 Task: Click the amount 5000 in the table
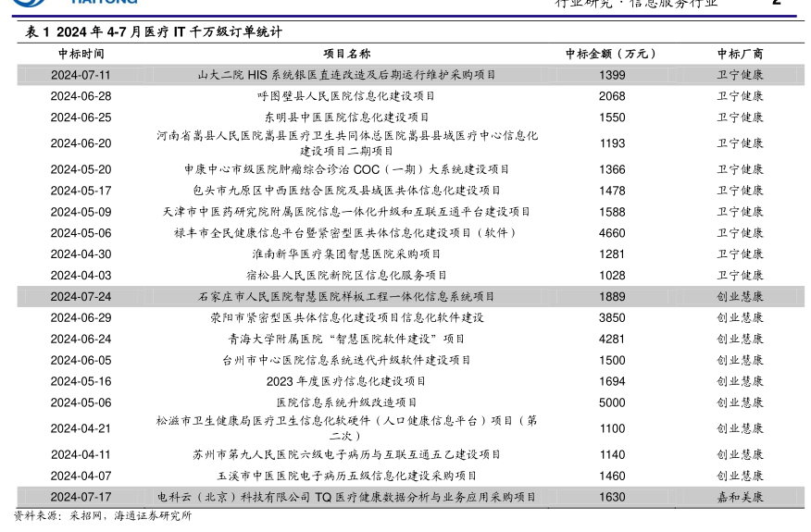point(611,402)
